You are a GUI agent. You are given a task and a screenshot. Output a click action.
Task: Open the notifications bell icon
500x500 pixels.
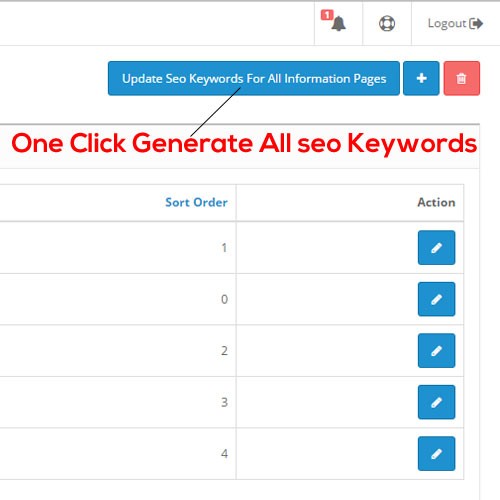tap(338, 24)
